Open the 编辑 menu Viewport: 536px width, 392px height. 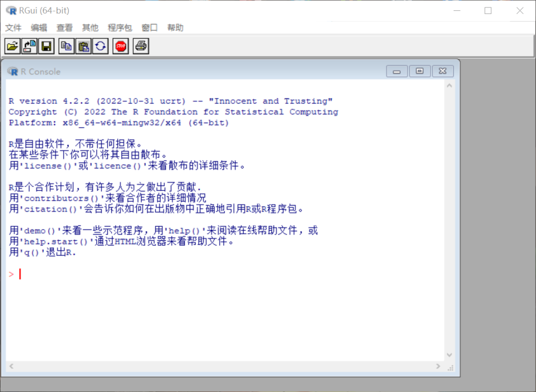[39, 28]
